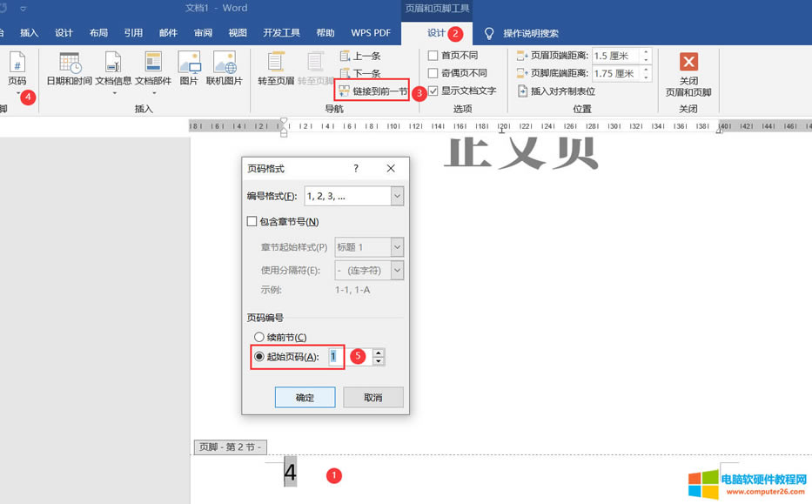Click the 联机图片 (Online Pictures) icon

tap(225, 70)
